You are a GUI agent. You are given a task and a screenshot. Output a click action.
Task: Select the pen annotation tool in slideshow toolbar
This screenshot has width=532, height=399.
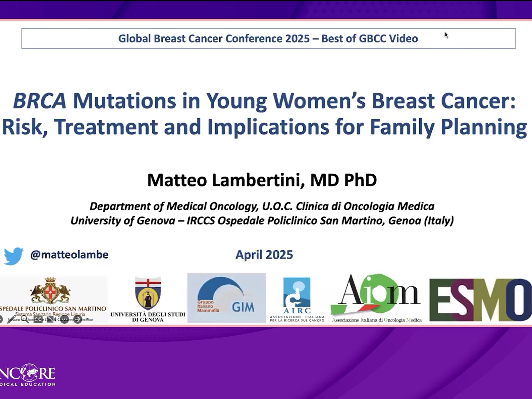tap(12, 319)
